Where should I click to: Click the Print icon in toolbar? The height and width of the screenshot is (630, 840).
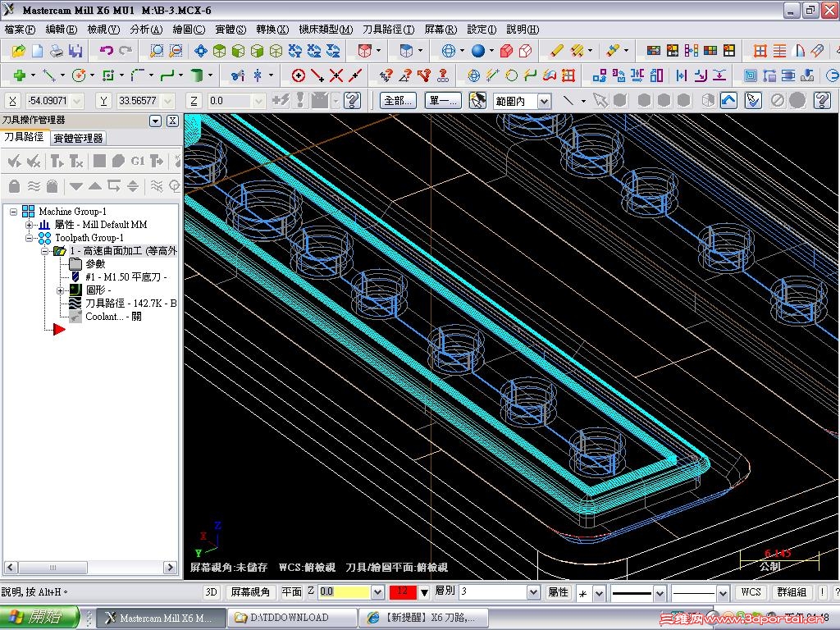pos(56,51)
